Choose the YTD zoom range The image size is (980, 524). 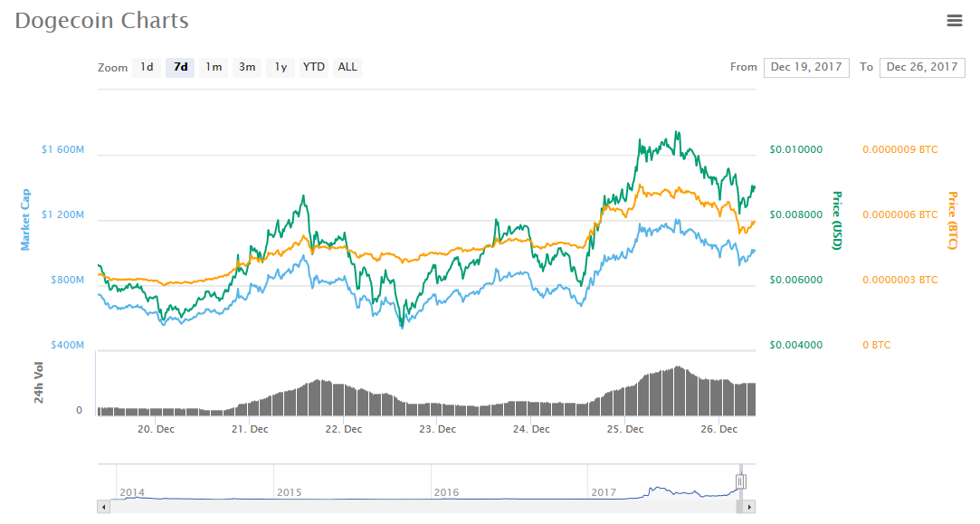click(x=314, y=67)
